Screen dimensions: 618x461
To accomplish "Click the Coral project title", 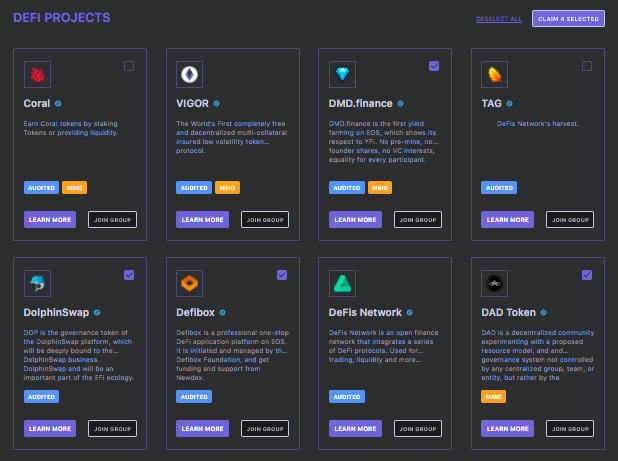I will click(x=37, y=104).
